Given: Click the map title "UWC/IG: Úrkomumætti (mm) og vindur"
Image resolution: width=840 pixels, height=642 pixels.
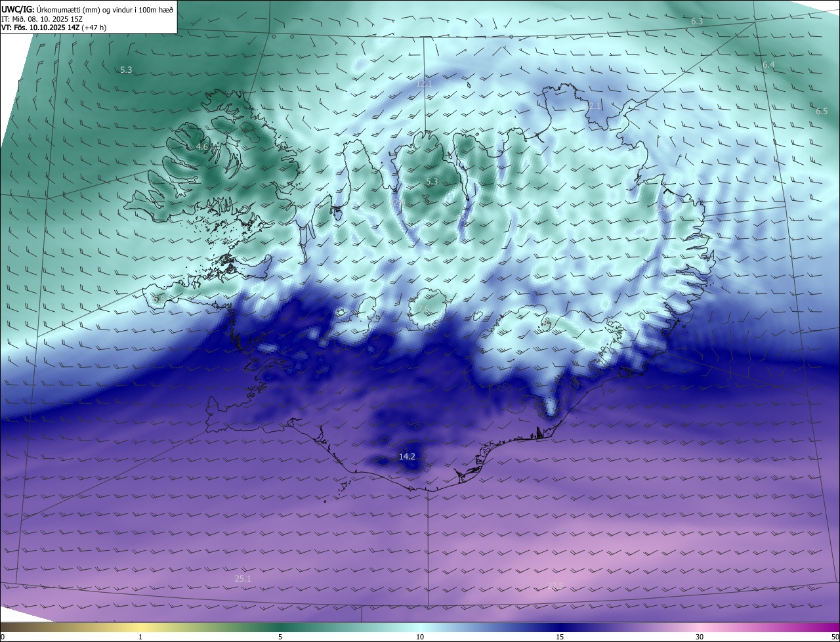Looking at the screenshot, I should 87,9.
